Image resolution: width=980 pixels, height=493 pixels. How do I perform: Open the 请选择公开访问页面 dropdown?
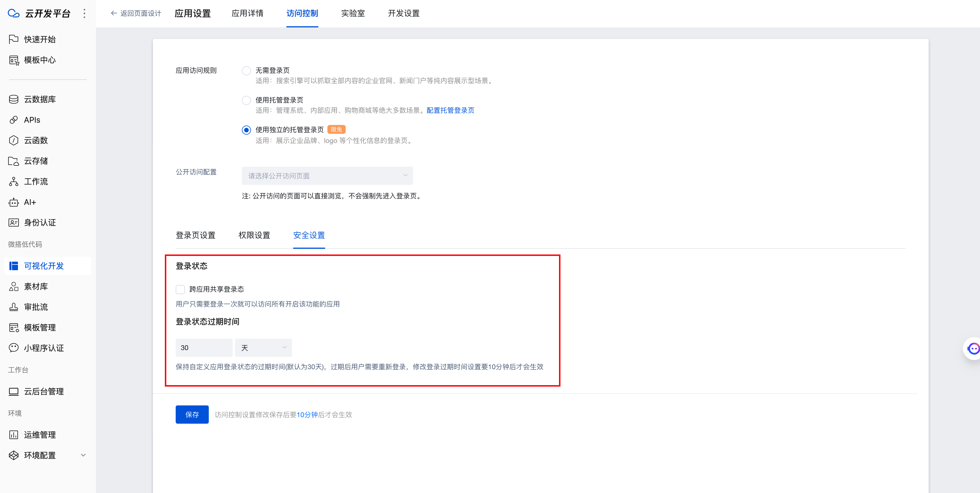[x=327, y=176]
